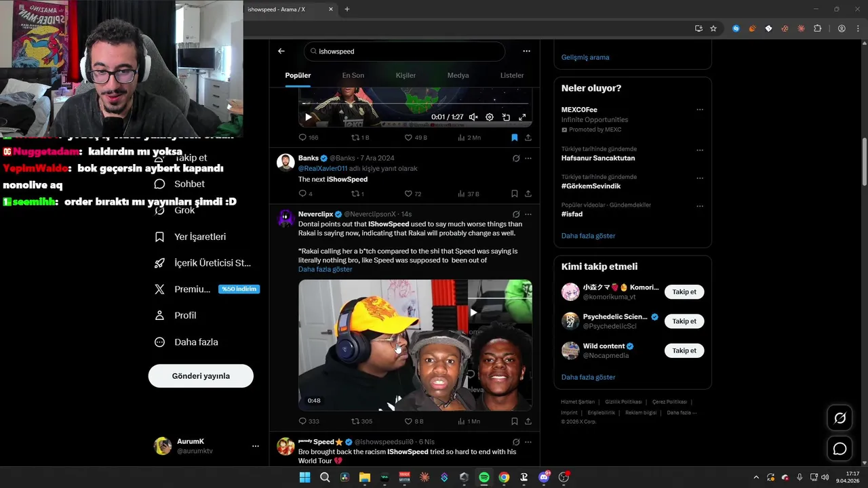The height and width of the screenshot is (488, 868).
Task: Go back with the arrow beside search
Action: [x=281, y=51]
